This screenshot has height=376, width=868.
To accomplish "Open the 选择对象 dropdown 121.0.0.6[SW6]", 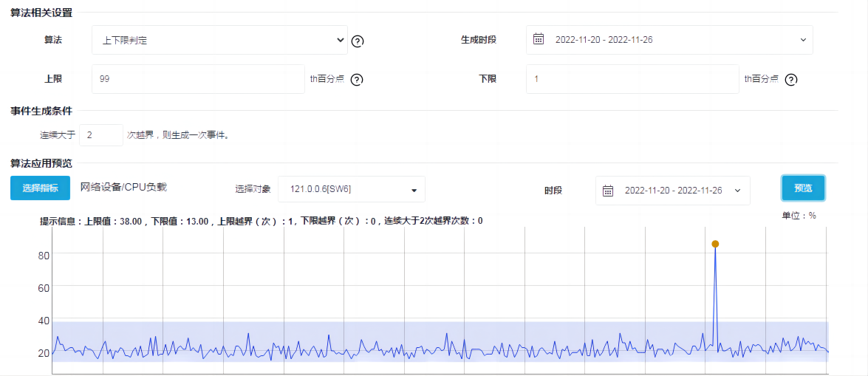I will click(x=351, y=190).
